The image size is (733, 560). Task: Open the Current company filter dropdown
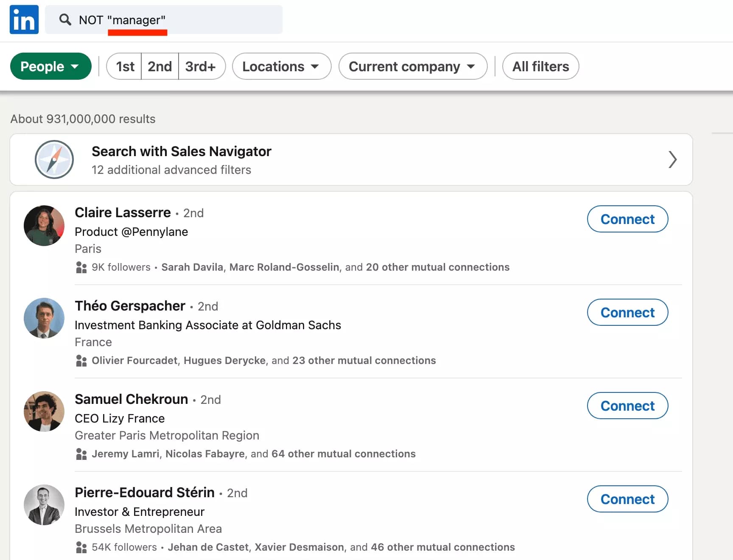coord(412,66)
